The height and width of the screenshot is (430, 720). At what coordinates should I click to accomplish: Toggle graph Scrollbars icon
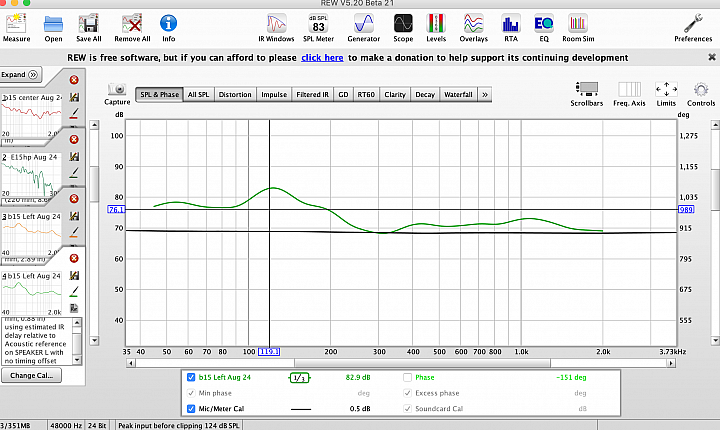click(586, 94)
